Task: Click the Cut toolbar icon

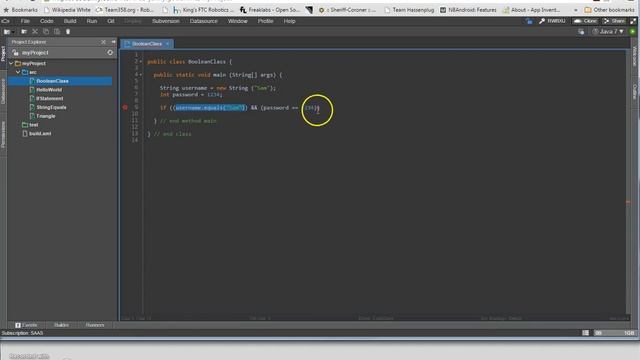Action: pos(35,31)
